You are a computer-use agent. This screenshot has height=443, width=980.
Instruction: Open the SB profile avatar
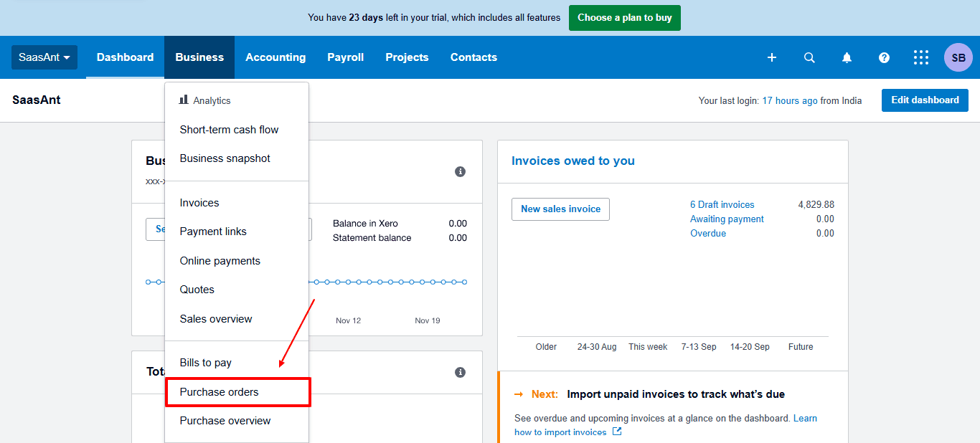coord(958,57)
